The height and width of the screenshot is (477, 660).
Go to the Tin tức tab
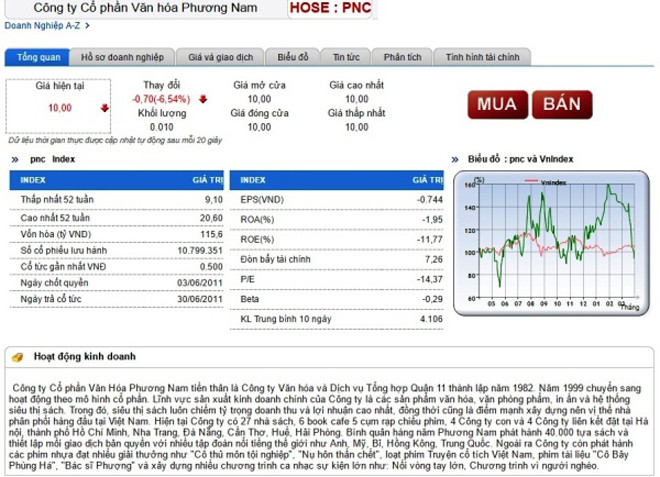347,59
